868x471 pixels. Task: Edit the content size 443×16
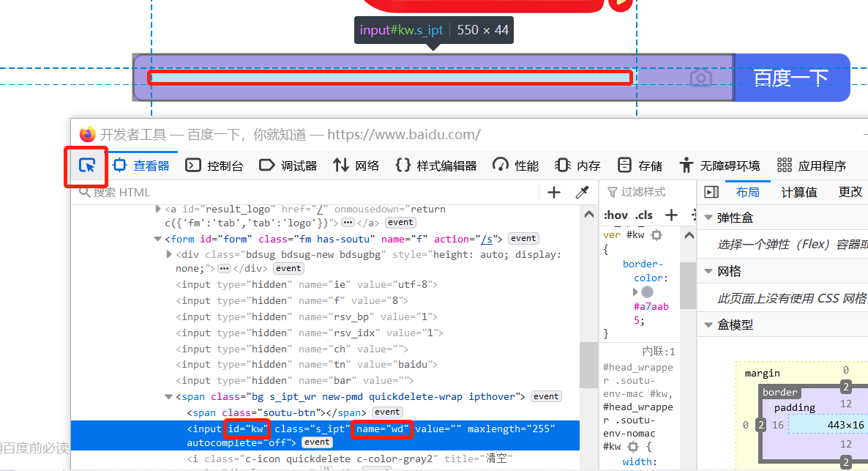[845, 425]
